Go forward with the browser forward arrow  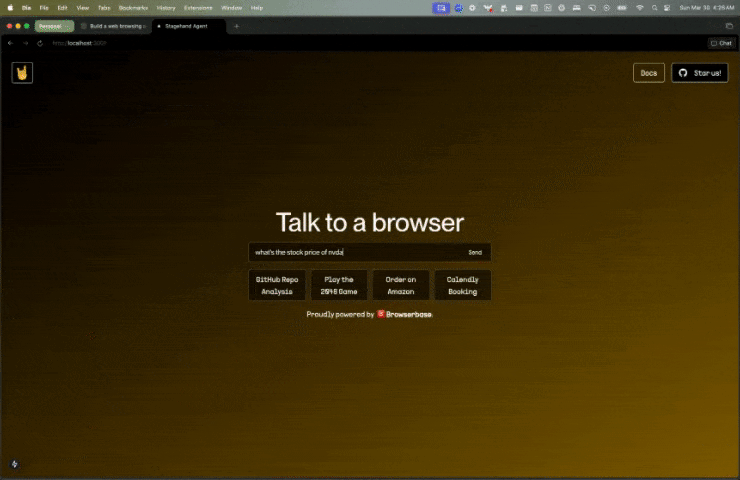25,43
